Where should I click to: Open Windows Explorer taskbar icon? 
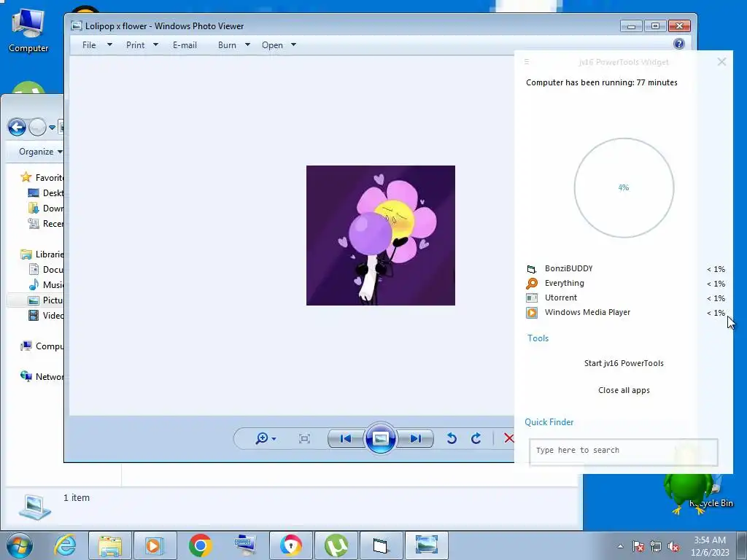point(110,545)
